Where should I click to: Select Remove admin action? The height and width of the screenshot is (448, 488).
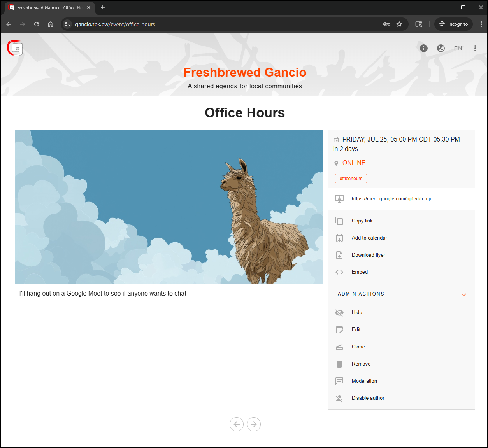361,364
